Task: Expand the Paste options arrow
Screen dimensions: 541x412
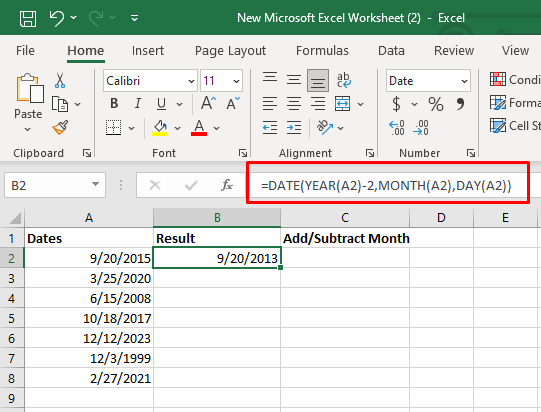Action: (28, 129)
